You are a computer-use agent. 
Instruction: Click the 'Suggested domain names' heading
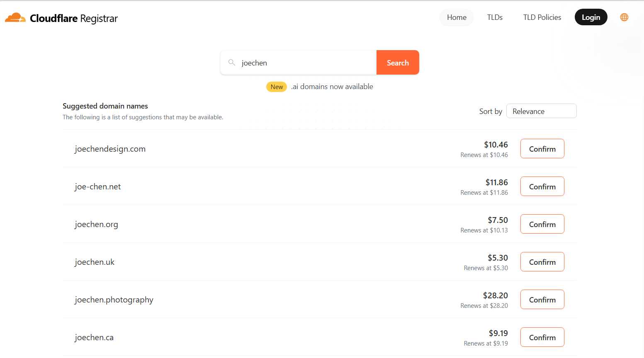(x=105, y=106)
